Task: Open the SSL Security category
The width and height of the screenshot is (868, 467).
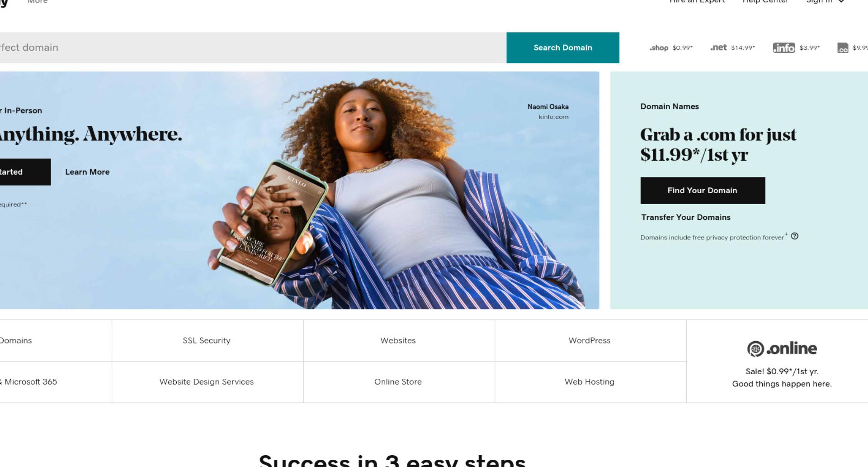Action: 208,341
